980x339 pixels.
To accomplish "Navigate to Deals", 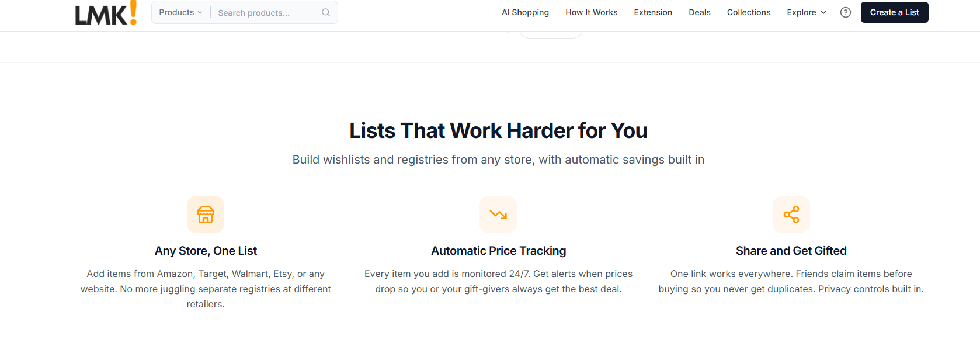I will click(699, 12).
